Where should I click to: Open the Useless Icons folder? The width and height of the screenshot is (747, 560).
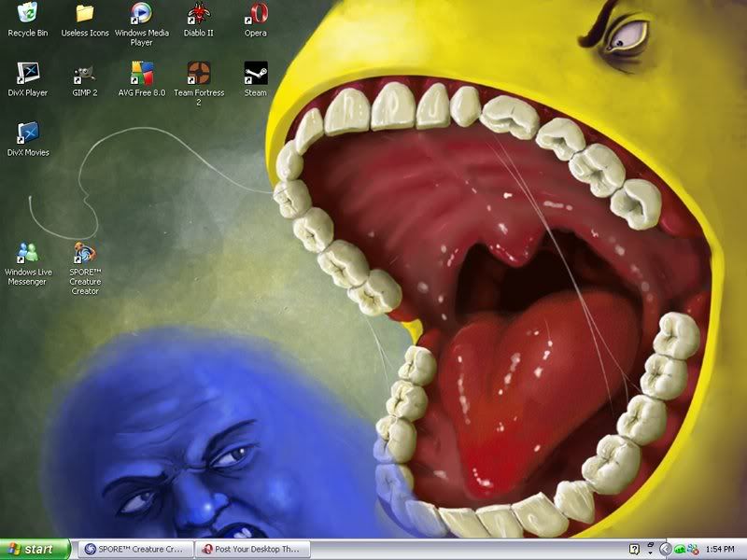(85, 14)
